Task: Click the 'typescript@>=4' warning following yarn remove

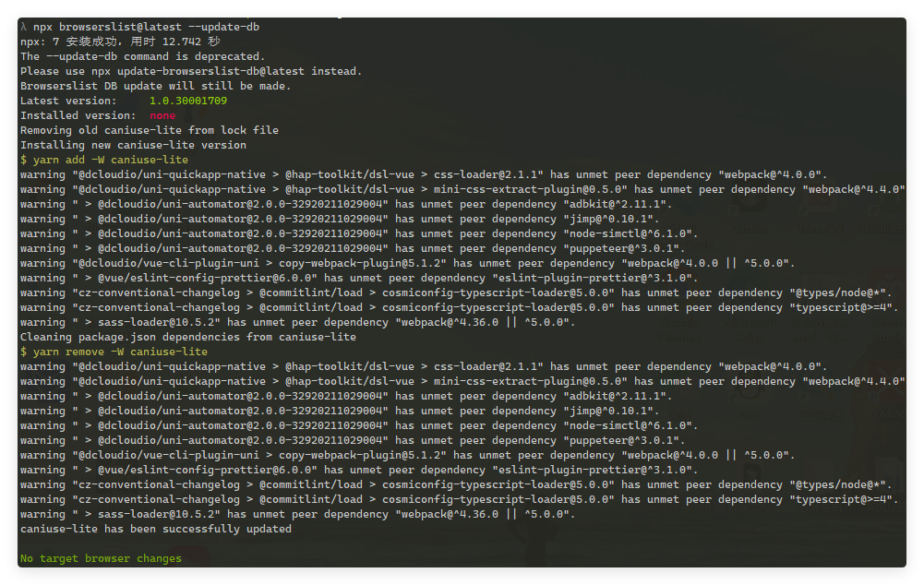Action: (459, 499)
